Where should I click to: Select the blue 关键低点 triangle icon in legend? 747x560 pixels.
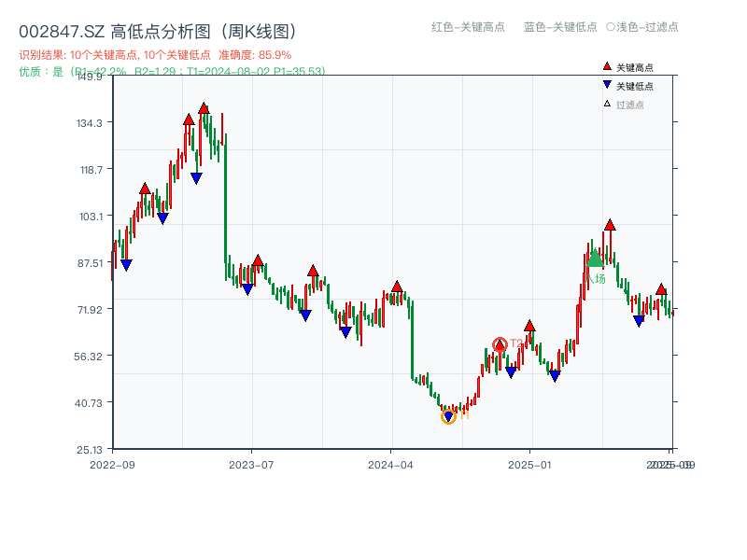click(x=607, y=85)
